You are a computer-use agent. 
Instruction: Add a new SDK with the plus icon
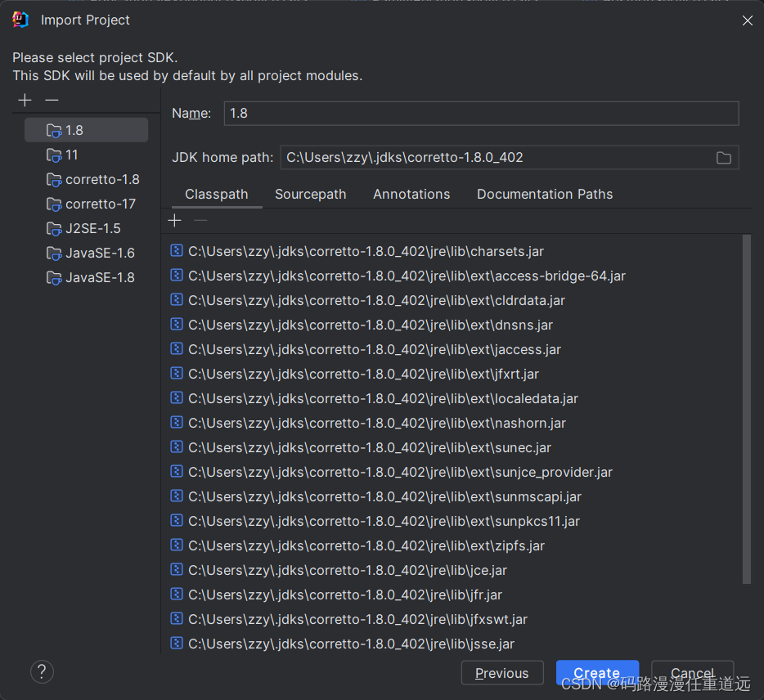click(25, 100)
